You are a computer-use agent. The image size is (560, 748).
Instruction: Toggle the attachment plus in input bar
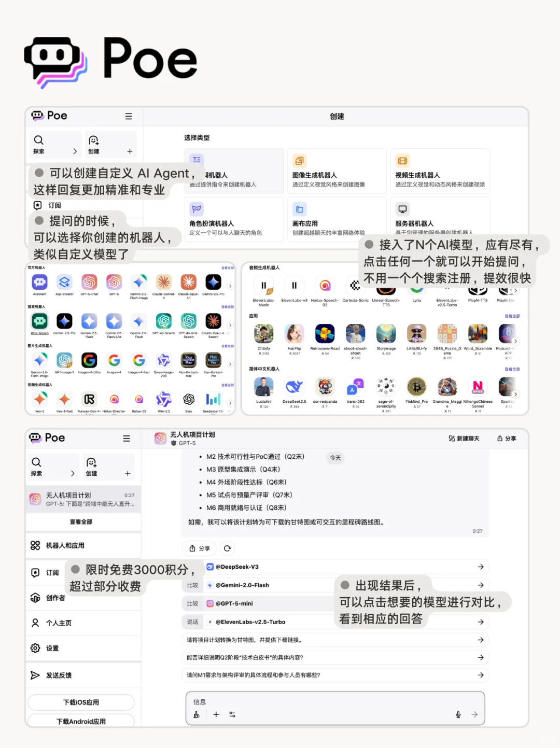pyautogui.click(x=216, y=714)
